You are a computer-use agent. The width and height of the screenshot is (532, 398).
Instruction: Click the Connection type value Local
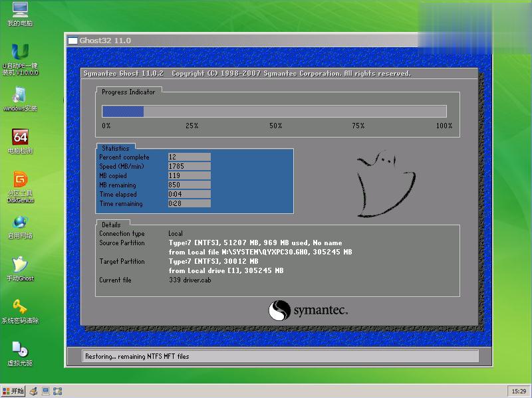tap(176, 234)
